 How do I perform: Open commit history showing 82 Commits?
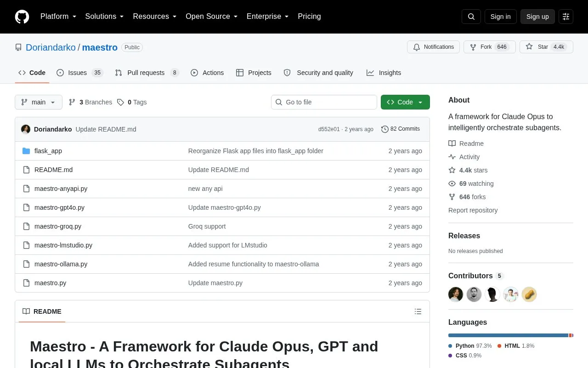[x=401, y=129]
